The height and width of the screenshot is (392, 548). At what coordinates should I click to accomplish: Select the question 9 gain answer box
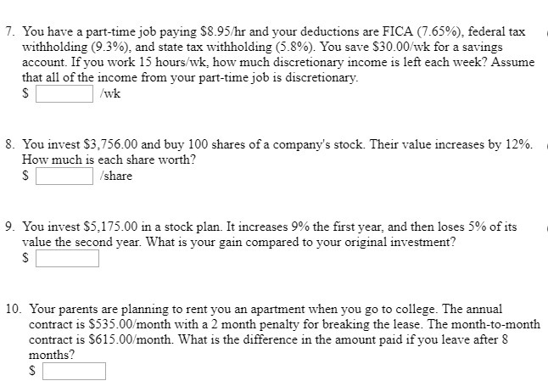67,259
